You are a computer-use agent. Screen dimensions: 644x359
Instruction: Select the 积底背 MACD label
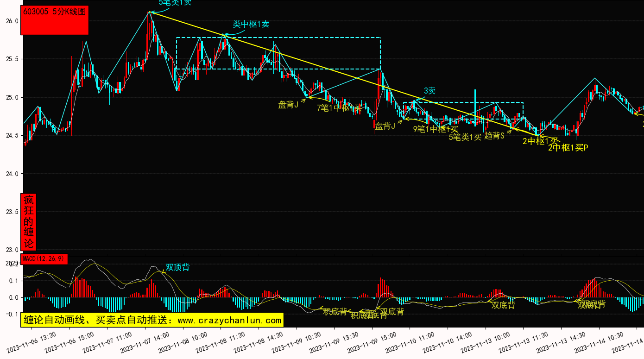pos(335,311)
